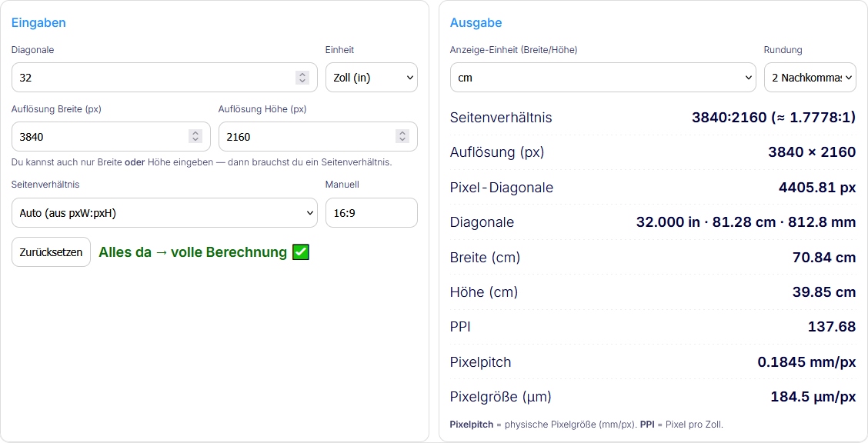The image size is (868, 443).
Task: Open the Rundung dropdown
Action: [810, 77]
